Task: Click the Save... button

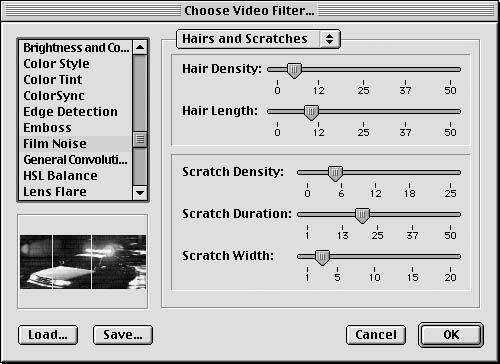Action: 123,335
